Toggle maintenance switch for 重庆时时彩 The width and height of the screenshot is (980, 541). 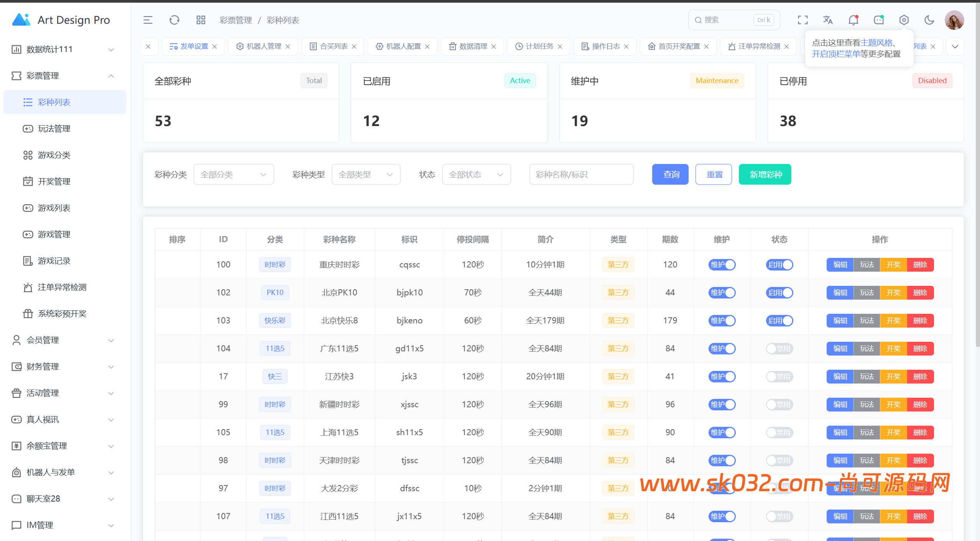coord(722,264)
